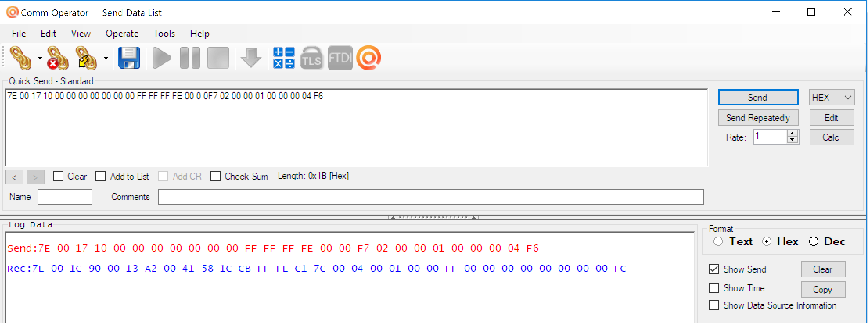Screen dimensions: 868x323
Task: Click the Pause toolbar button
Action: (190, 58)
